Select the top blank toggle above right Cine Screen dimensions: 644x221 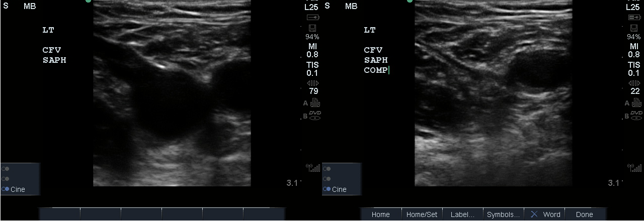pos(328,169)
